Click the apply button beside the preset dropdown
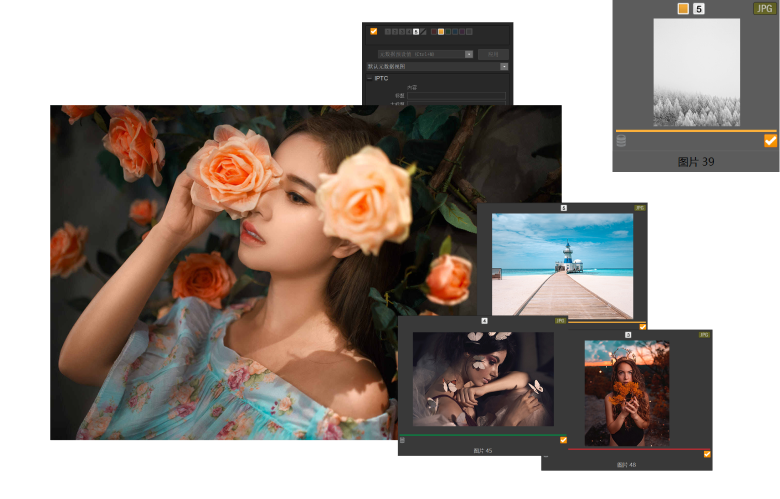This screenshot has width=780, height=499. coord(492,54)
